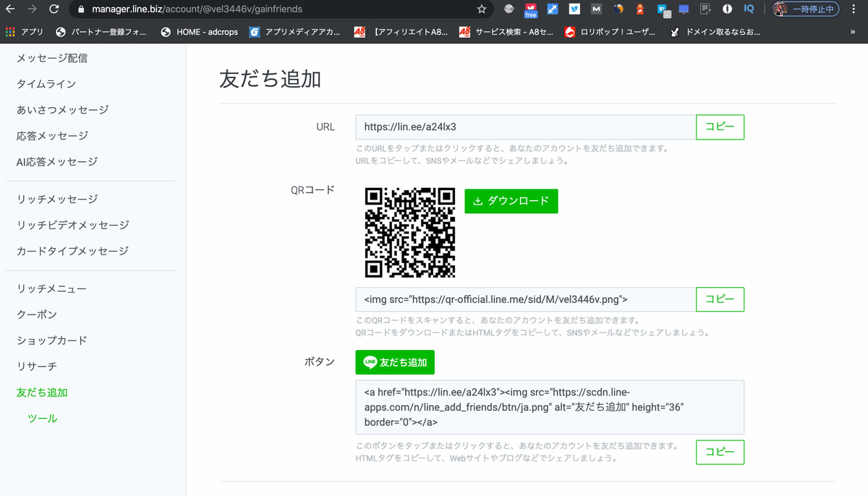
Task: Open the 【アフィリエイトA8... bookmark
Action: (x=401, y=32)
